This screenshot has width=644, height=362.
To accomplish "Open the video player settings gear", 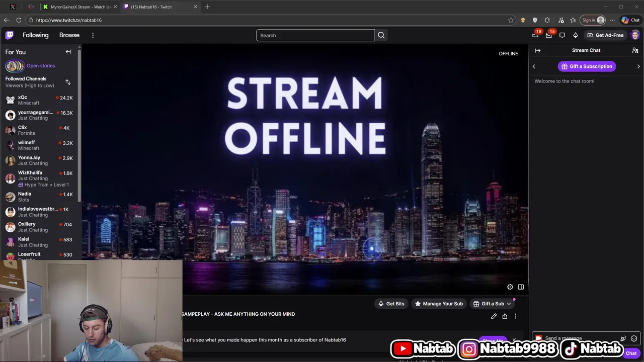I will [x=510, y=287].
